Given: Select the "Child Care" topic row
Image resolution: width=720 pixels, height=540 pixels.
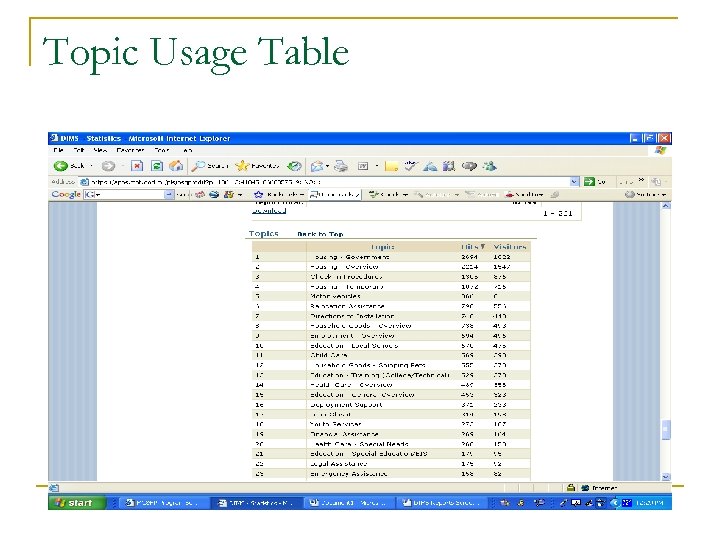Looking at the screenshot, I should [391, 355].
